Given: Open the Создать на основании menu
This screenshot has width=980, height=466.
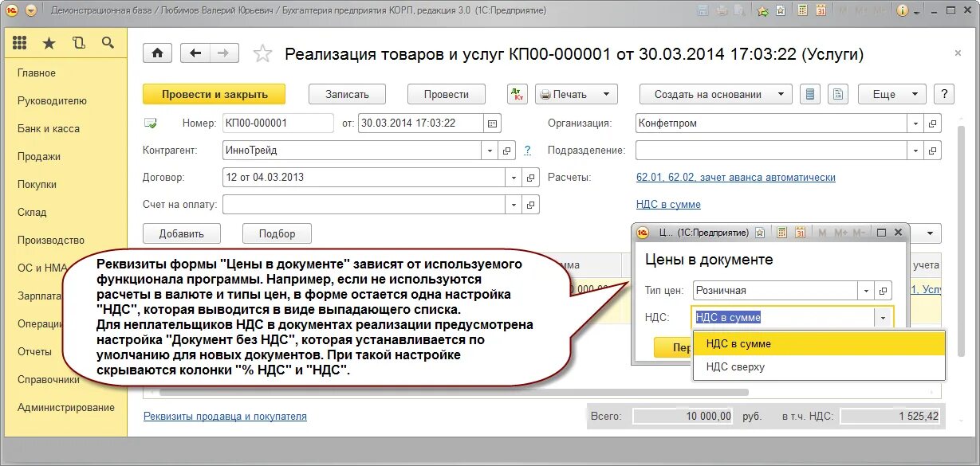Looking at the screenshot, I should point(716,94).
